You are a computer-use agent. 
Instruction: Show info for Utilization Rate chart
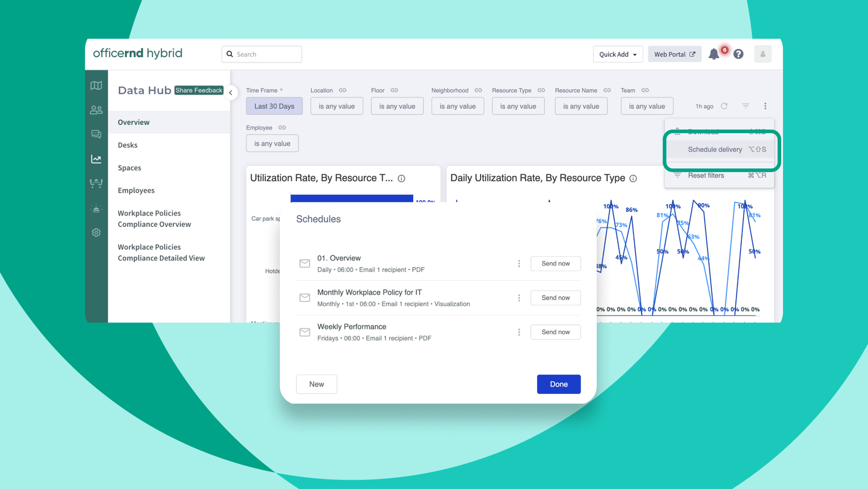pos(402,179)
